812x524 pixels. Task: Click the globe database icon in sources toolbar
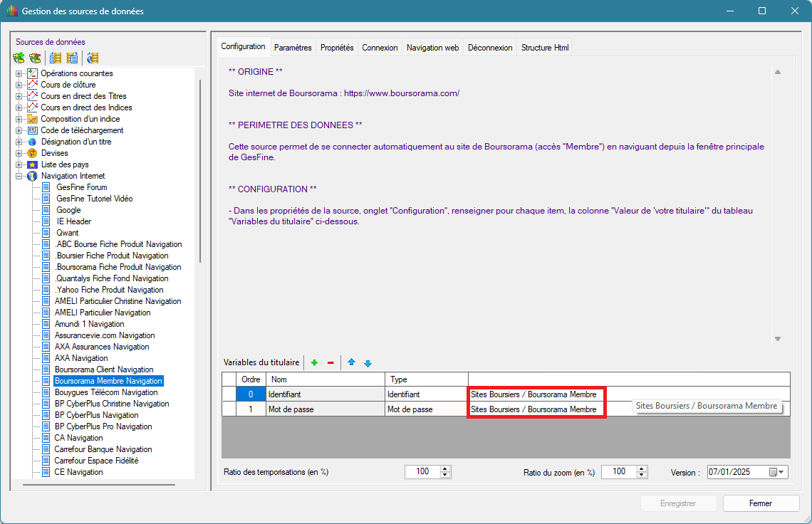tap(92, 58)
